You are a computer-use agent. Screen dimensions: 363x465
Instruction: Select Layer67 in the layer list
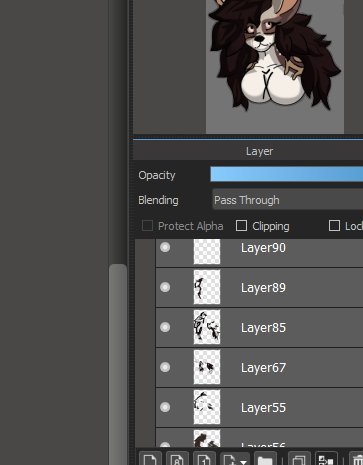259,367
